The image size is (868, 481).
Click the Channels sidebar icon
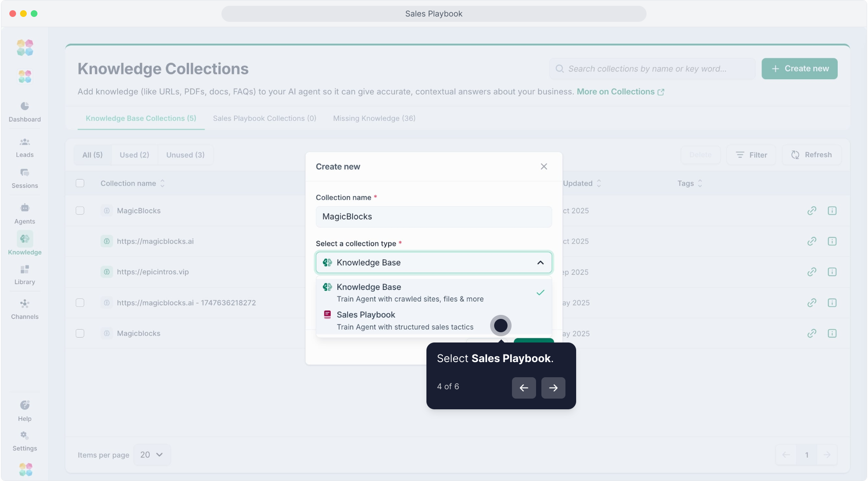click(25, 304)
